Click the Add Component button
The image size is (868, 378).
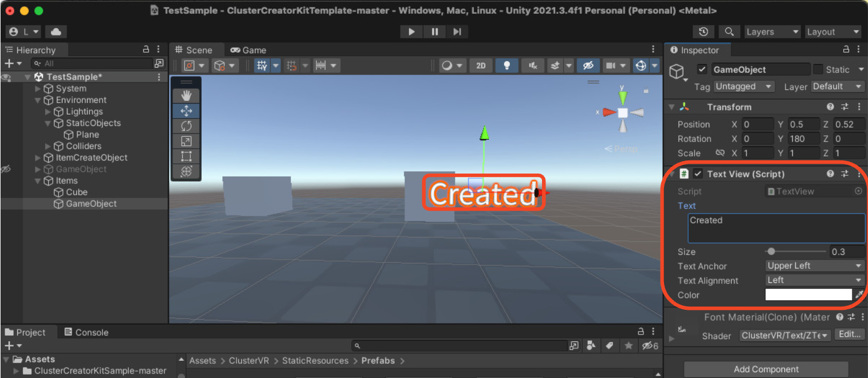click(x=766, y=369)
